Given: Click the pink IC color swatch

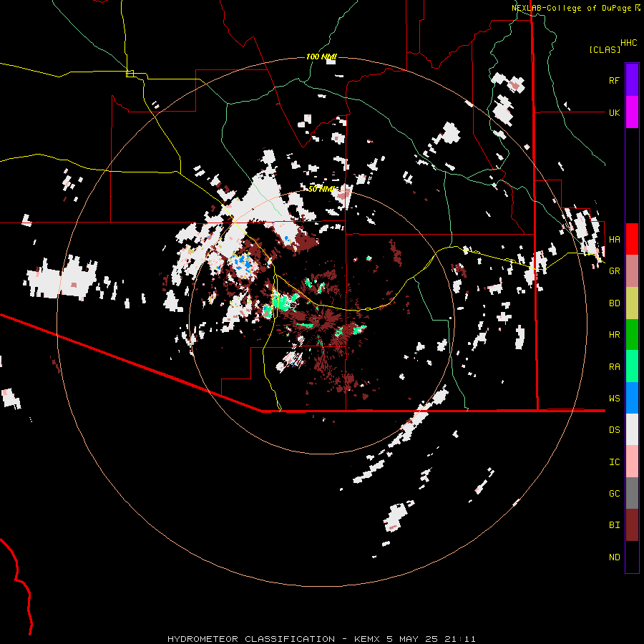Looking at the screenshot, I should [632, 462].
